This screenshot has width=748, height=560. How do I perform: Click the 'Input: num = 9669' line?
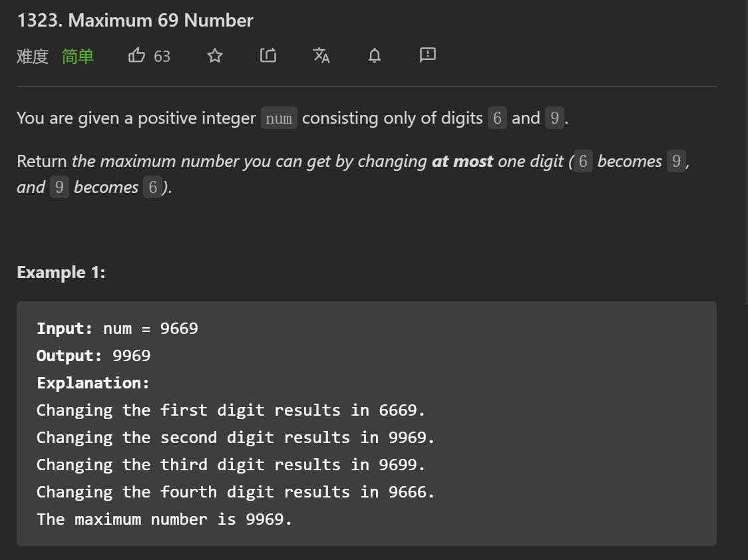(x=117, y=329)
